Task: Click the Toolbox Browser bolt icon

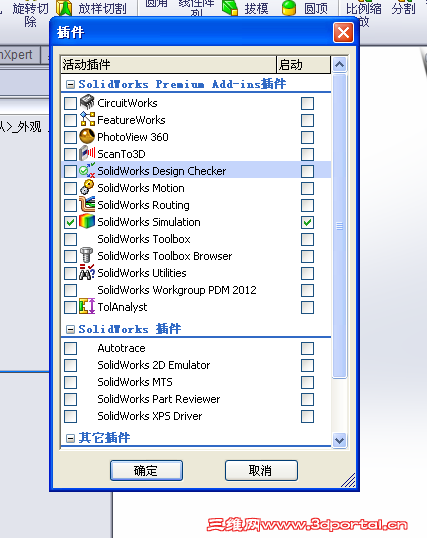Action: pyautogui.click(x=87, y=256)
